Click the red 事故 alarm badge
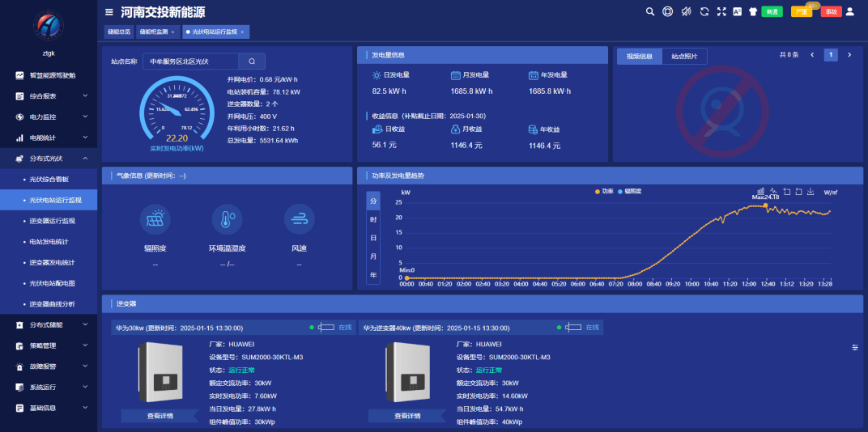This screenshot has width=868, height=432. tap(831, 11)
